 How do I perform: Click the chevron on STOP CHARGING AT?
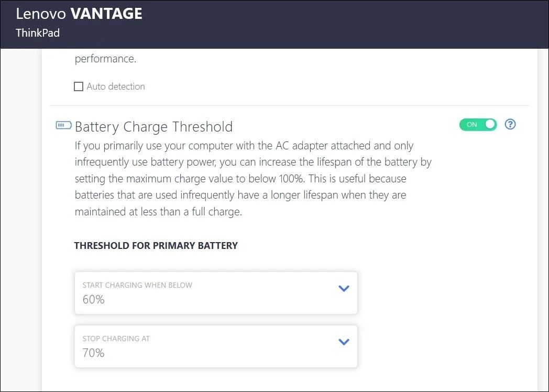[344, 341]
